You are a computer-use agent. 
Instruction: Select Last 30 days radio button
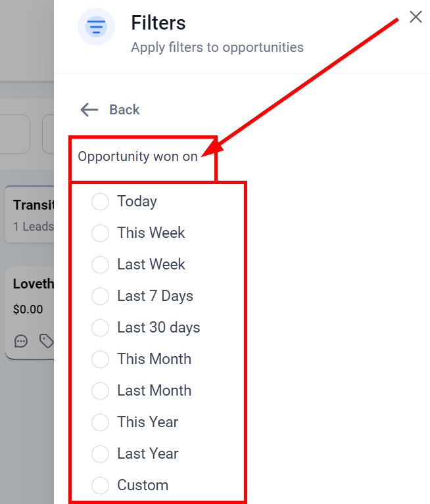(101, 328)
